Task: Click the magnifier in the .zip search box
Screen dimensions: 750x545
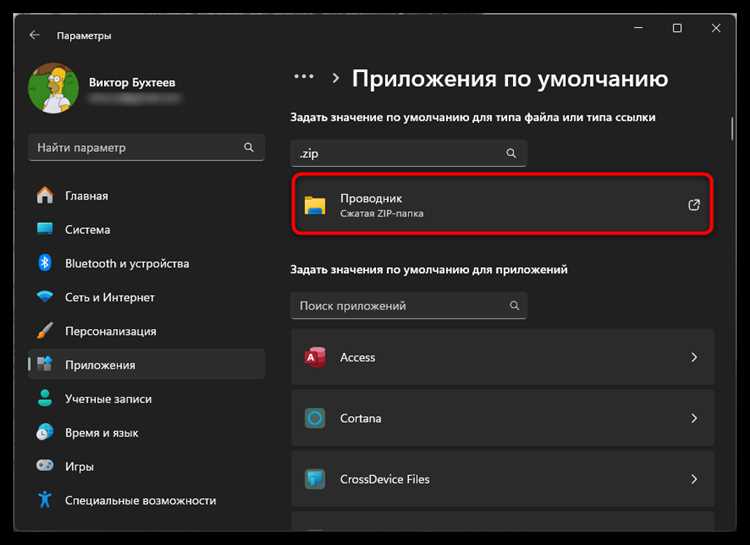Action: (511, 153)
